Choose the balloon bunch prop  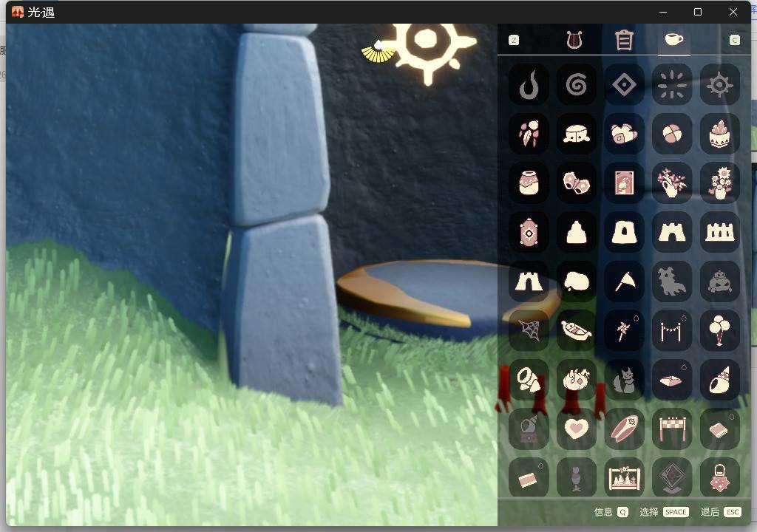click(x=719, y=331)
